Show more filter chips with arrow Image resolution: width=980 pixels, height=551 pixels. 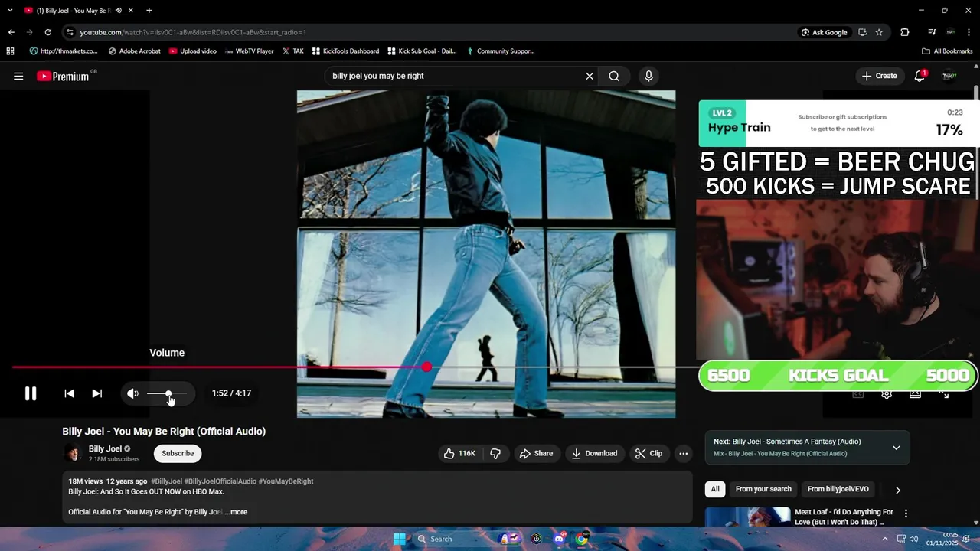click(898, 490)
